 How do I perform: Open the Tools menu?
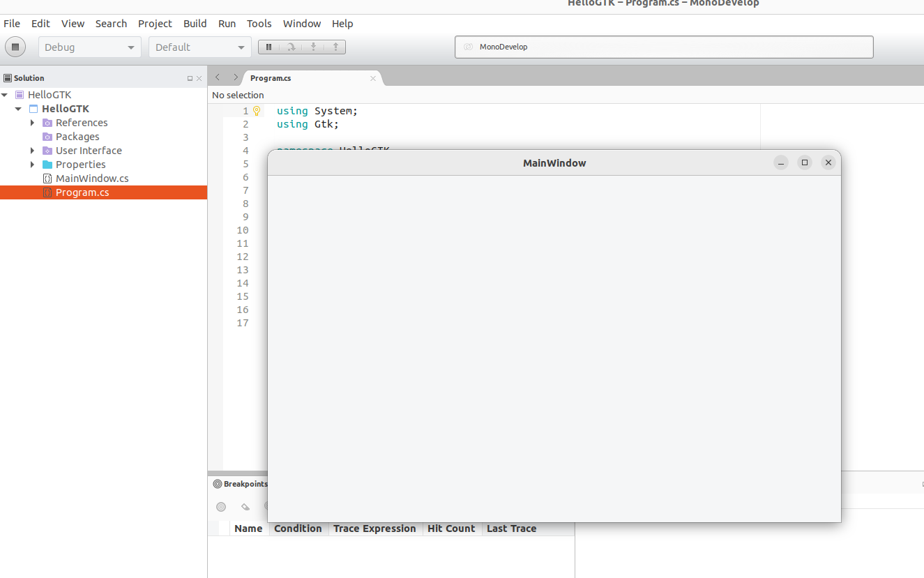259,24
